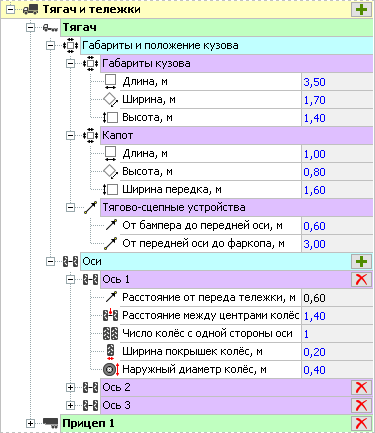Edit body length value 3,50
This screenshot has width=375, height=433.
coord(337,82)
